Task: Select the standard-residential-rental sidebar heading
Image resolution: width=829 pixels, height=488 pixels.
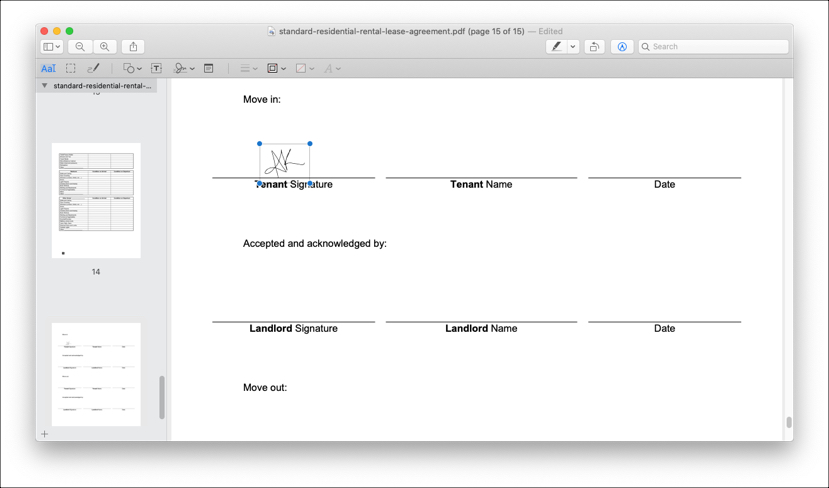Action: pyautogui.click(x=102, y=85)
